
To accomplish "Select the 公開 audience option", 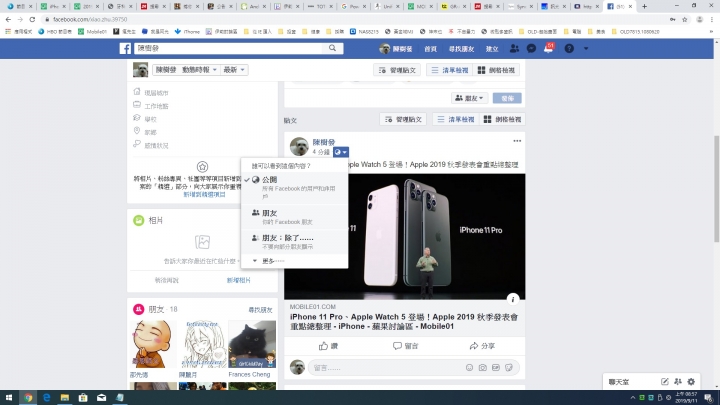I will point(294,188).
